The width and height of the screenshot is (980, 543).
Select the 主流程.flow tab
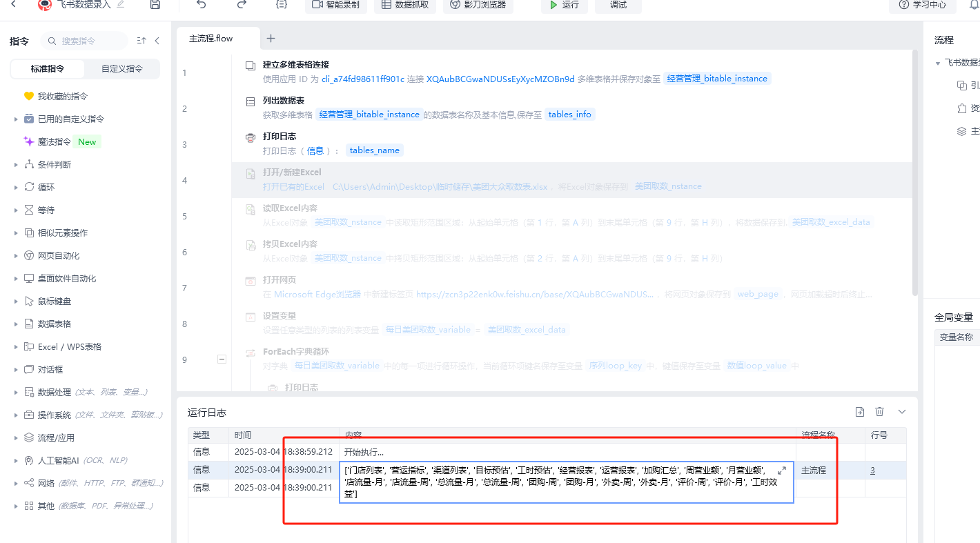pos(211,39)
